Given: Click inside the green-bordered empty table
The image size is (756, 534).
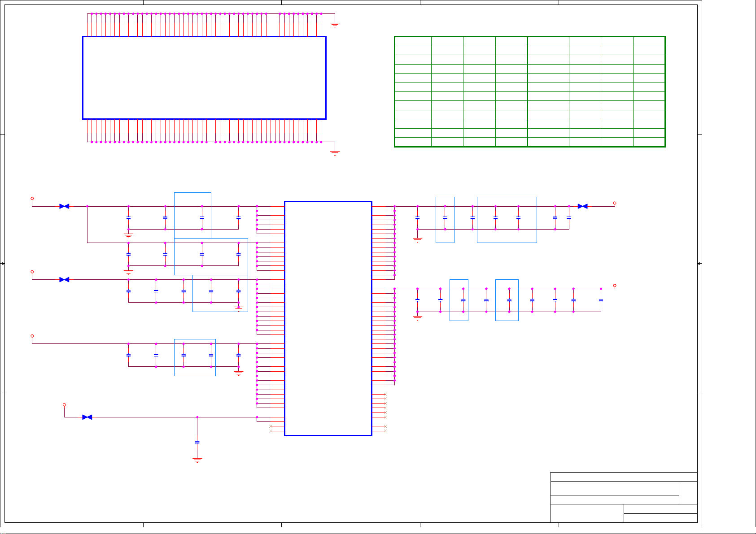Looking at the screenshot, I should pos(529,92).
